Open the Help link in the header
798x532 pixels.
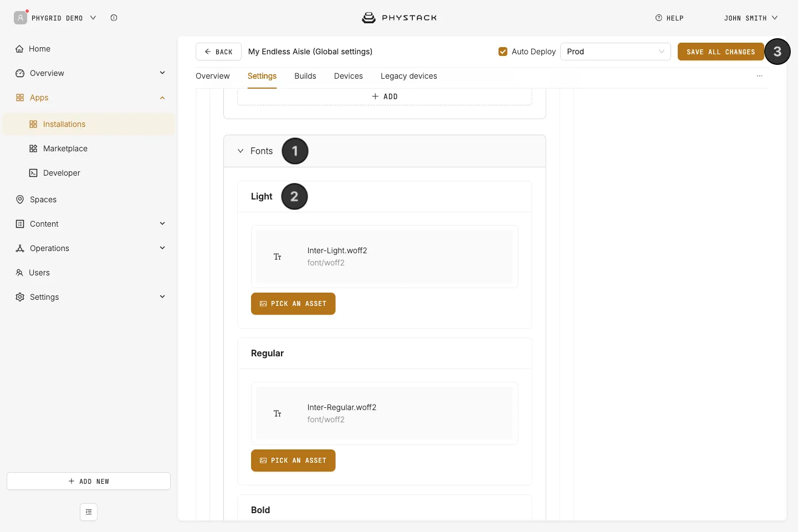(x=669, y=18)
